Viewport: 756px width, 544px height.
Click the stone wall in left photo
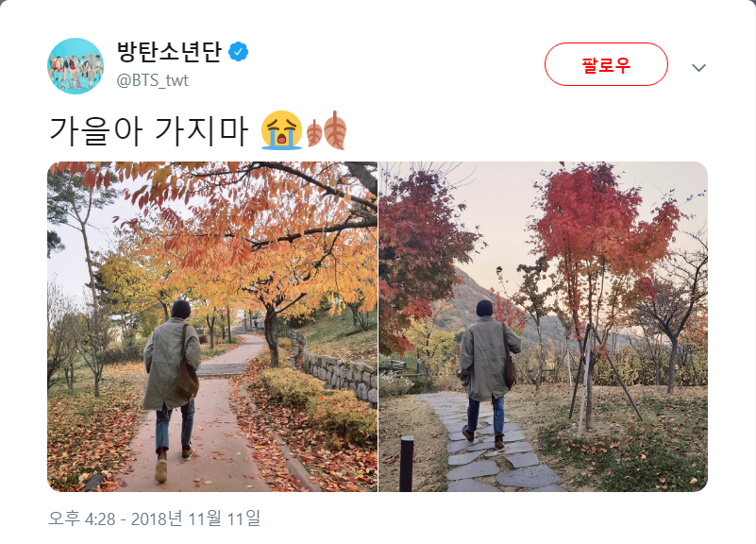click(338, 369)
